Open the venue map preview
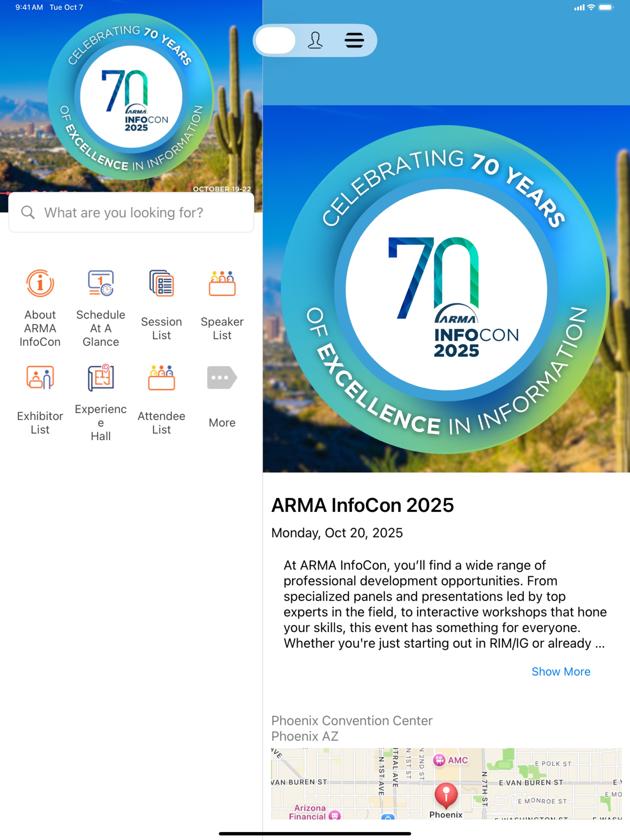Image resolution: width=630 pixels, height=840 pixels. [x=446, y=784]
